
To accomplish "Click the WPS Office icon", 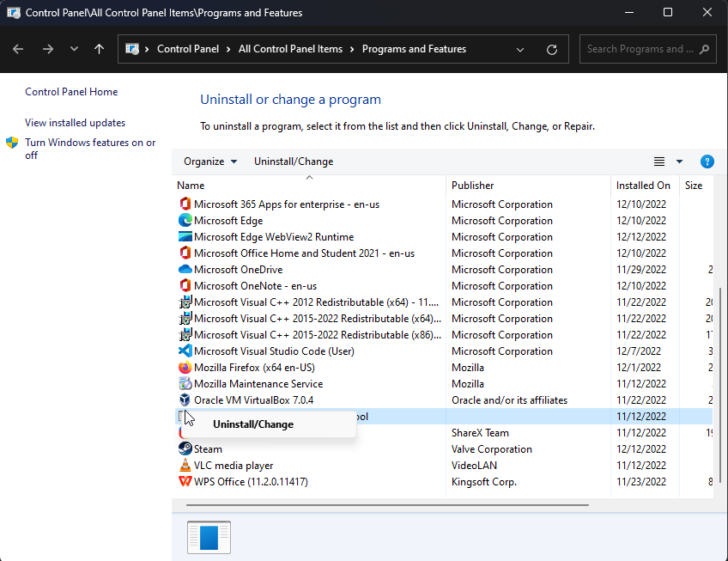I will tap(185, 481).
